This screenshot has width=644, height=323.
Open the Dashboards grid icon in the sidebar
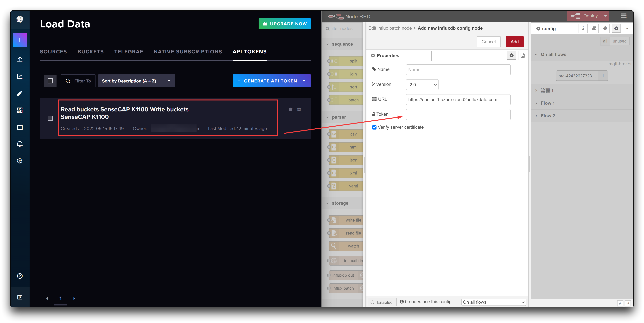coord(20,110)
